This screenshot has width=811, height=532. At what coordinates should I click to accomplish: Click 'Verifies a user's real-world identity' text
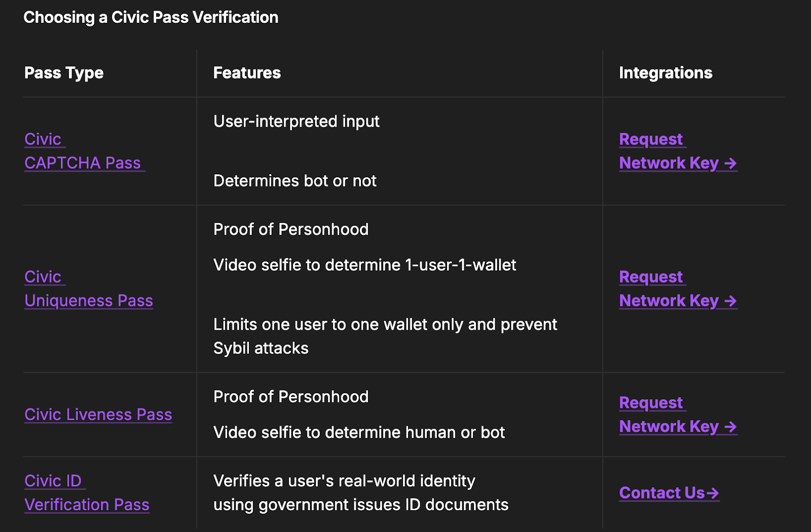(x=344, y=481)
